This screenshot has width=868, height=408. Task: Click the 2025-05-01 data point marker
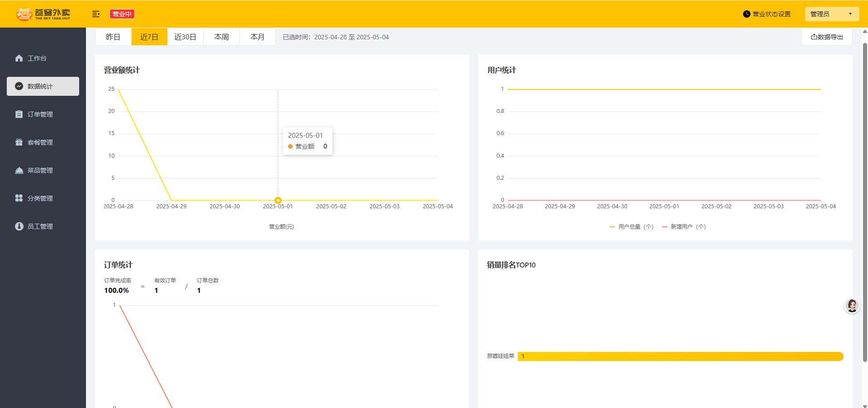(278, 200)
